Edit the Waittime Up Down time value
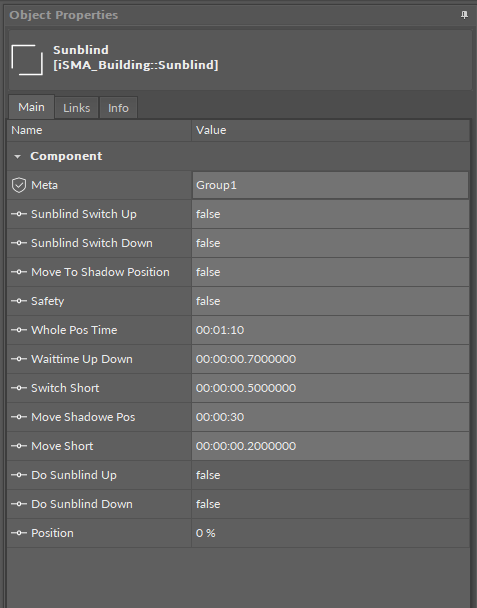The width and height of the screenshot is (477, 608). [330, 359]
